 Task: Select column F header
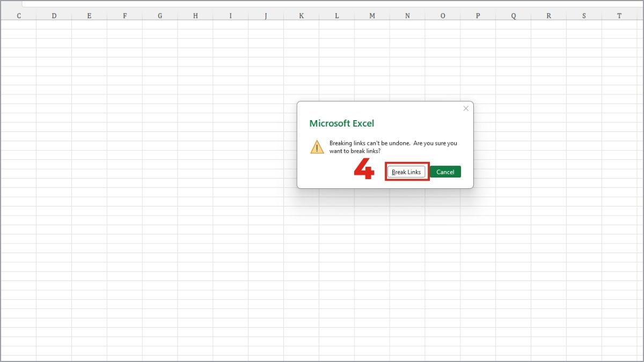click(125, 16)
